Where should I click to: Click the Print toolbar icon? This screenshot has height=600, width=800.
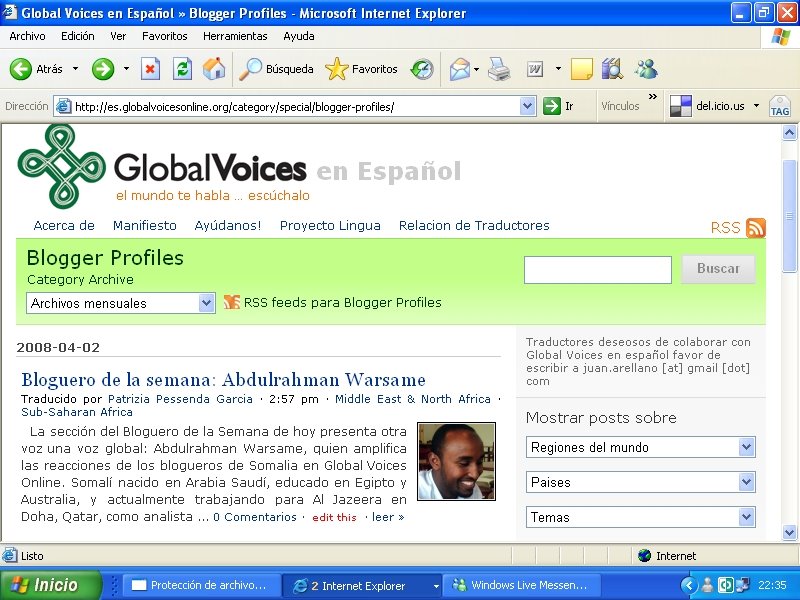click(x=500, y=70)
